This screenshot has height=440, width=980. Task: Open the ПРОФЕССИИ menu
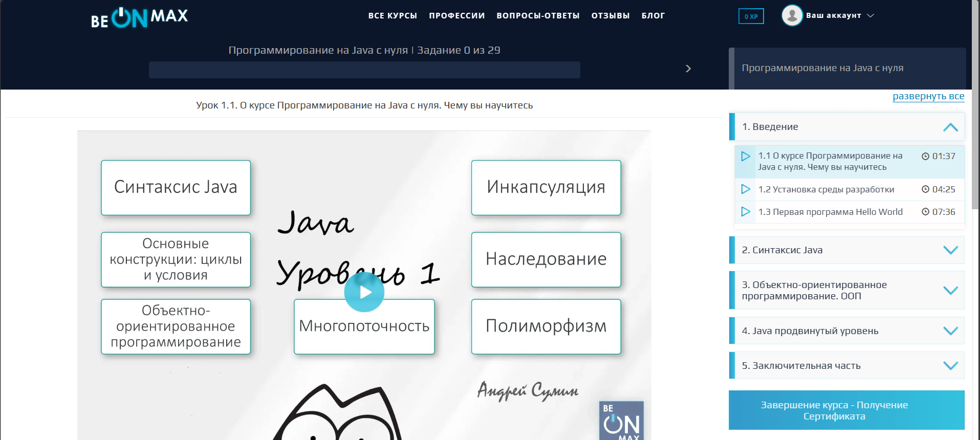pyautogui.click(x=457, y=16)
